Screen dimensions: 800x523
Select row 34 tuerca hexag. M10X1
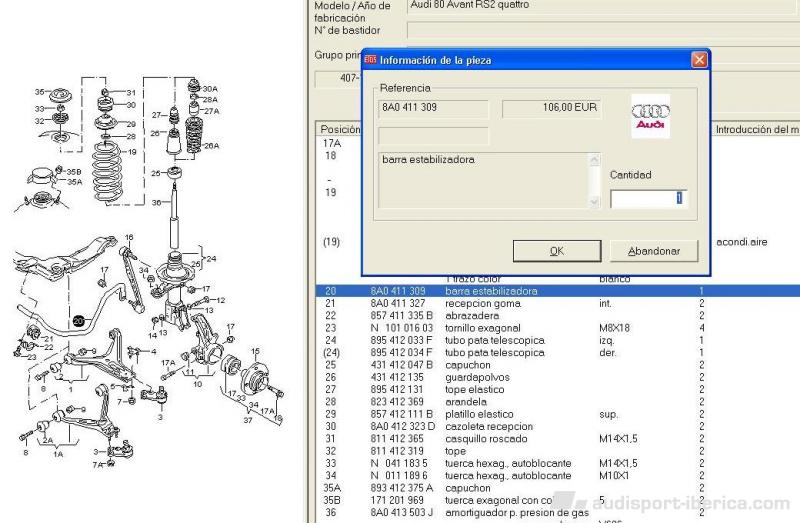558,476
